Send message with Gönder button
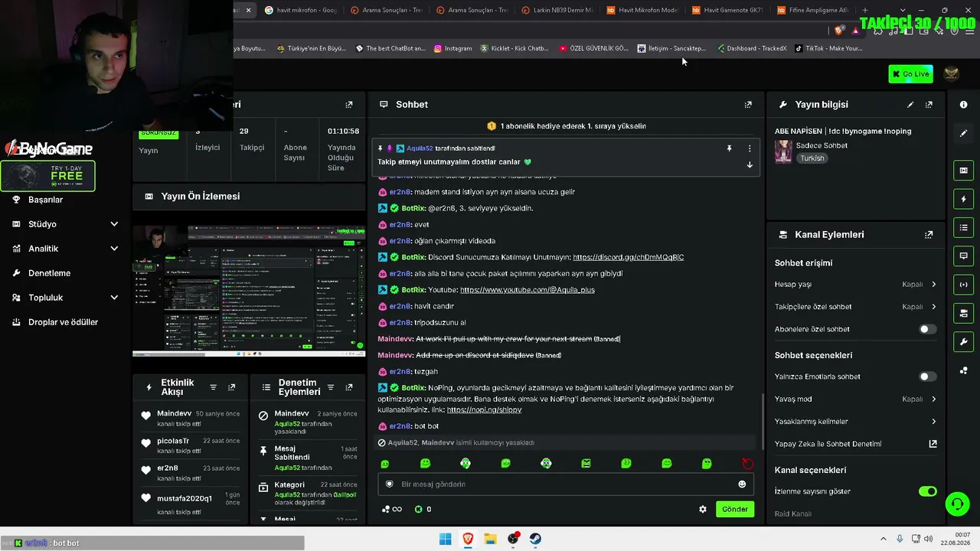This screenshot has width=980, height=551. tap(735, 510)
